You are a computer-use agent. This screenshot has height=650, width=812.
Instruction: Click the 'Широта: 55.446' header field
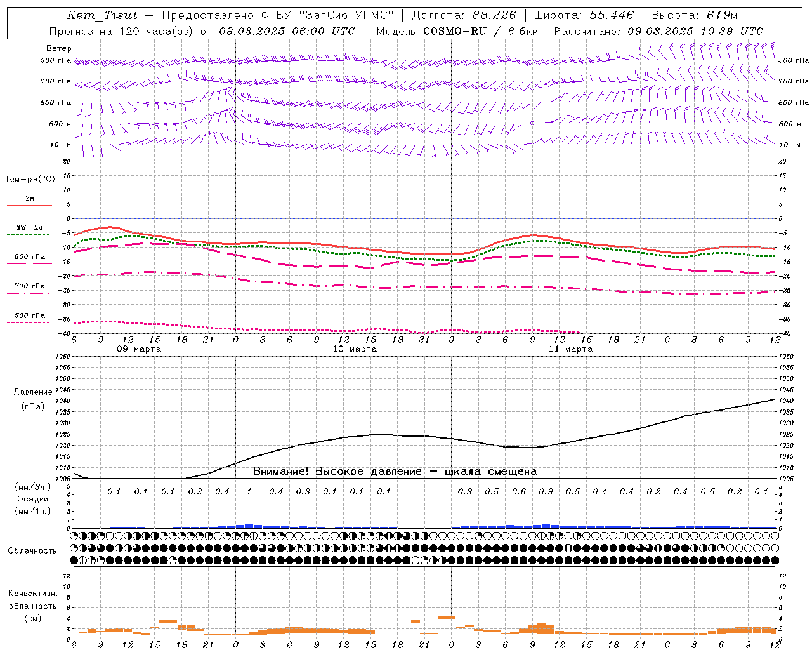584,15
